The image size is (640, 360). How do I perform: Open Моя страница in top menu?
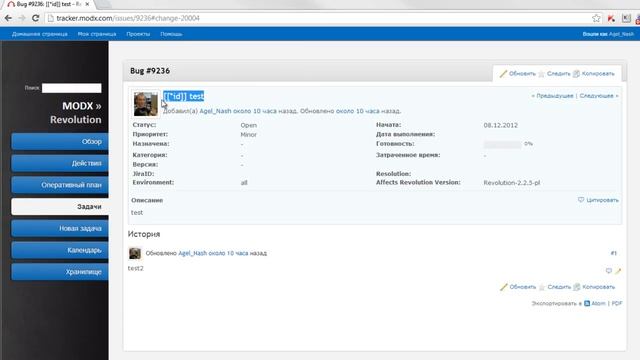point(97,34)
